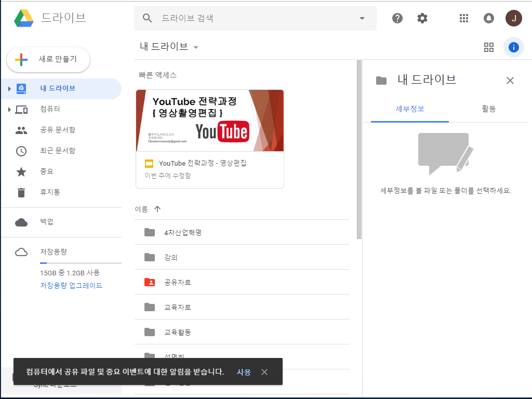The width and height of the screenshot is (532, 399).
Task: Open the settings gear icon
Action: pyautogui.click(x=422, y=18)
